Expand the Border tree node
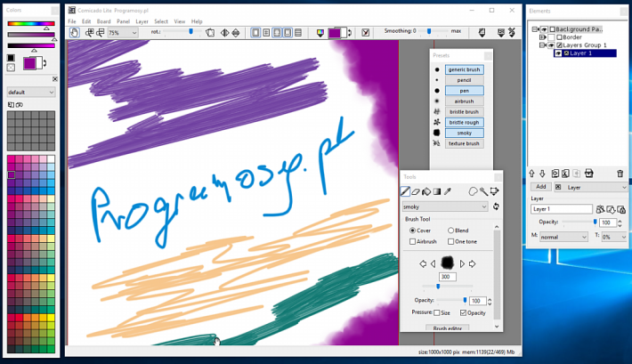632x364 pixels. tap(542, 37)
